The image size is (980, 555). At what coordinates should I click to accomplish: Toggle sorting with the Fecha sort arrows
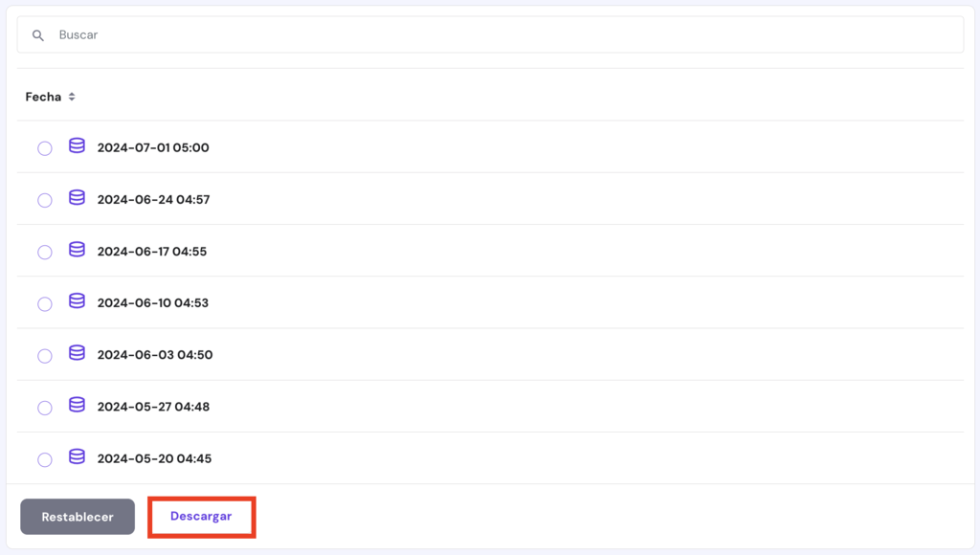pyautogui.click(x=73, y=96)
